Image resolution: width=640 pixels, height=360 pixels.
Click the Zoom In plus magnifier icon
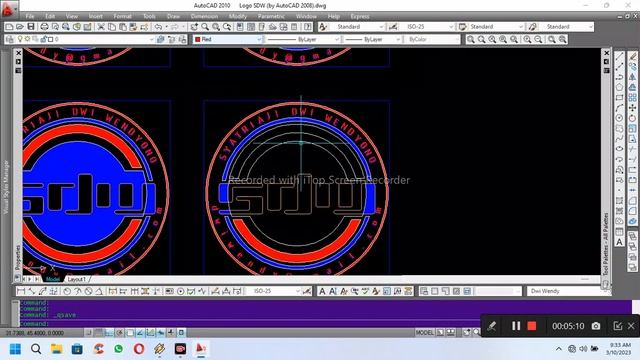pyautogui.click(x=527, y=39)
